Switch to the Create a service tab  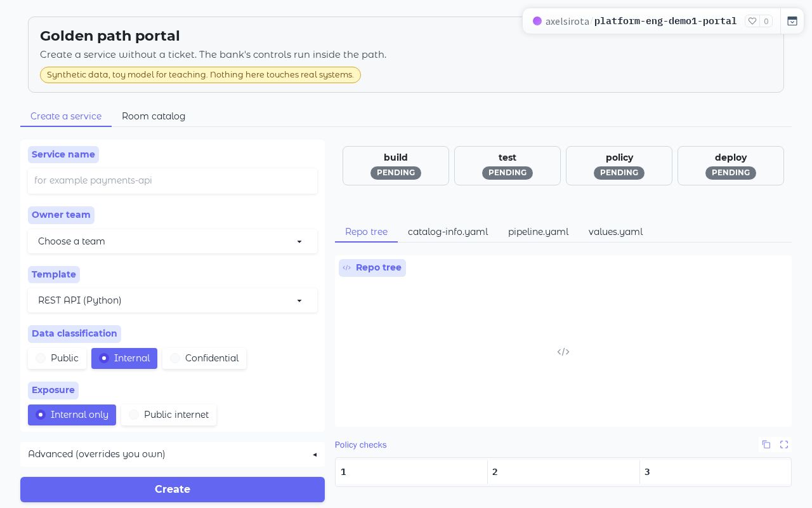66,116
